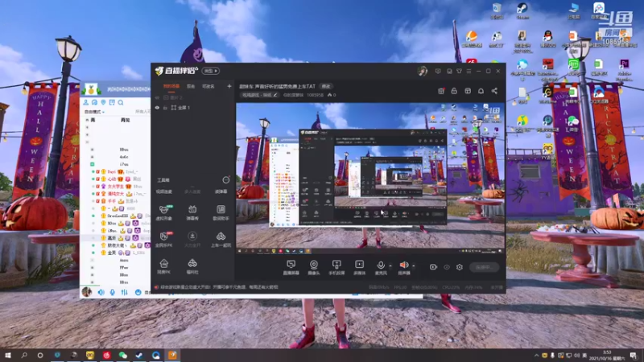Open the 手机投屏 phone mirroring source

click(x=336, y=265)
